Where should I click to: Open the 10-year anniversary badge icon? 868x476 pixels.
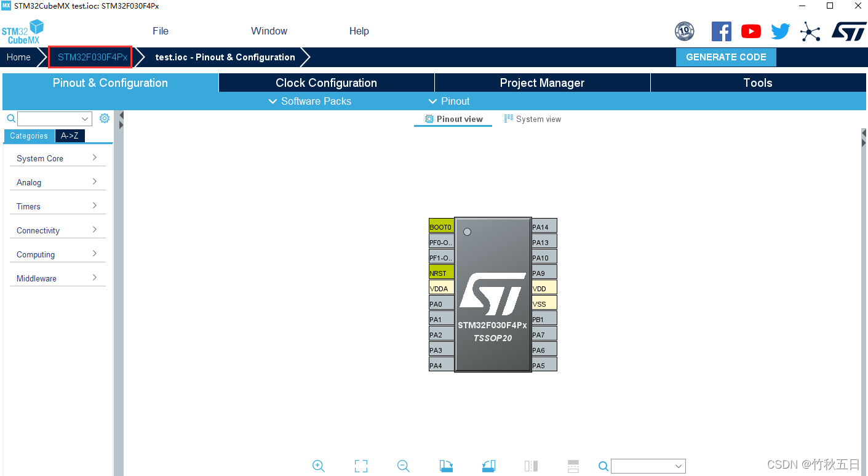pyautogui.click(x=684, y=31)
